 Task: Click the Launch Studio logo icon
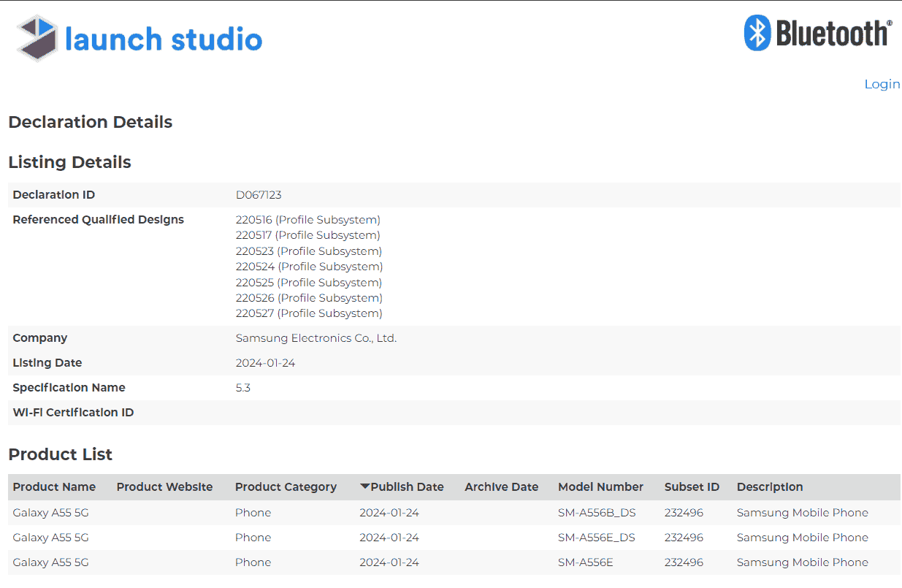click(x=37, y=38)
